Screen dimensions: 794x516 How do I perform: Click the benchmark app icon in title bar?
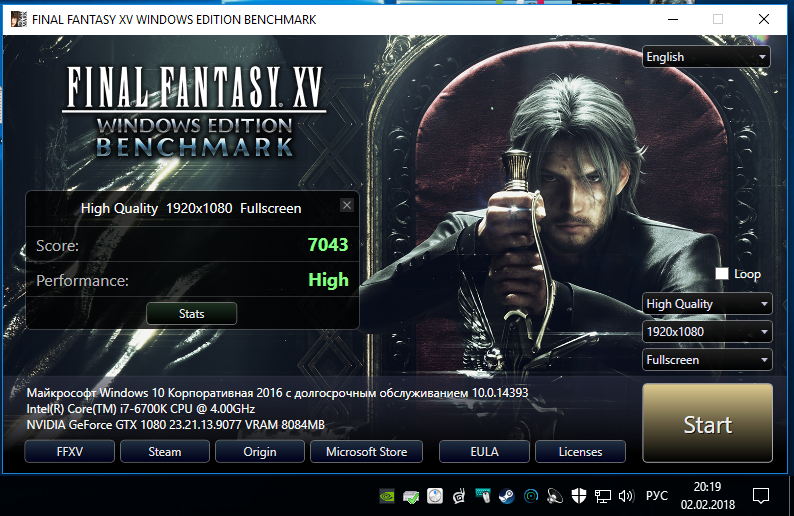[x=19, y=19]
